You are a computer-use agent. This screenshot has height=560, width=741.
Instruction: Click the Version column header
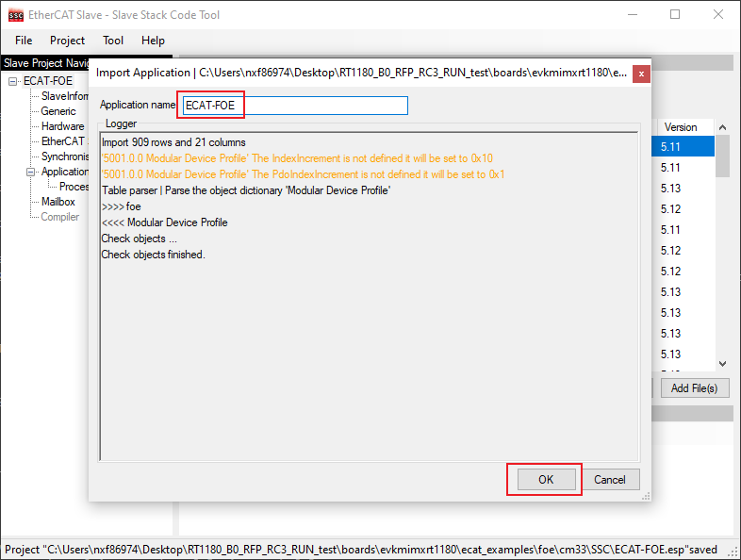(681, 127)
